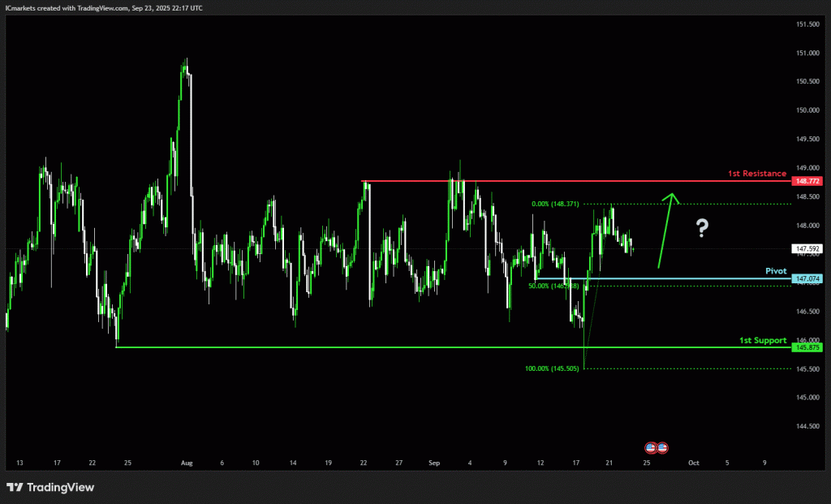Screen dimensions: 831x504
Task: Click the right US flag economic event icon
Action: 661,447
